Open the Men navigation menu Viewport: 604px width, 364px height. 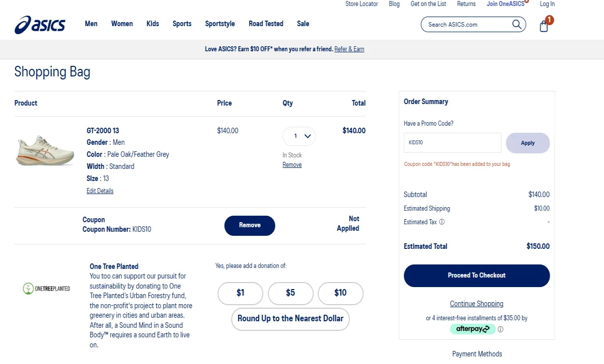coord(91,24)
